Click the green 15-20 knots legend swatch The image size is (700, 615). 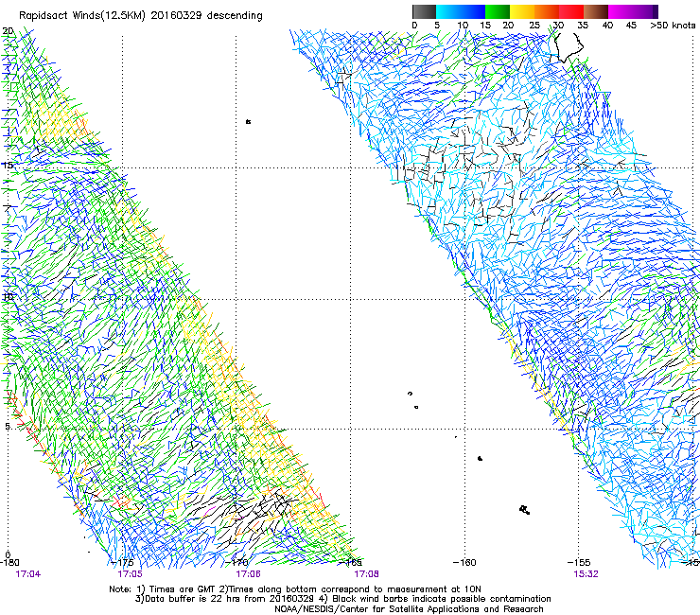[498, 11]
